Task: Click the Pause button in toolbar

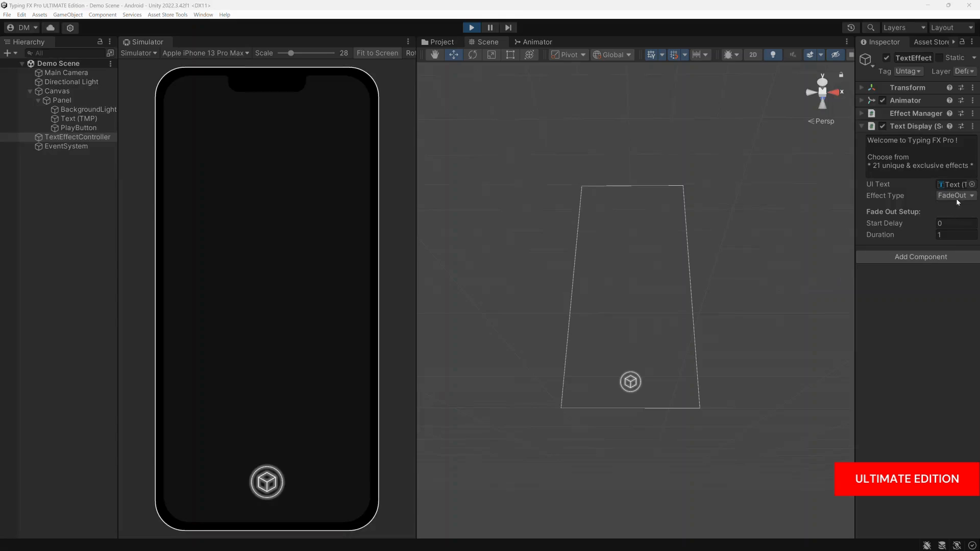Action: (x=490, y=28)
